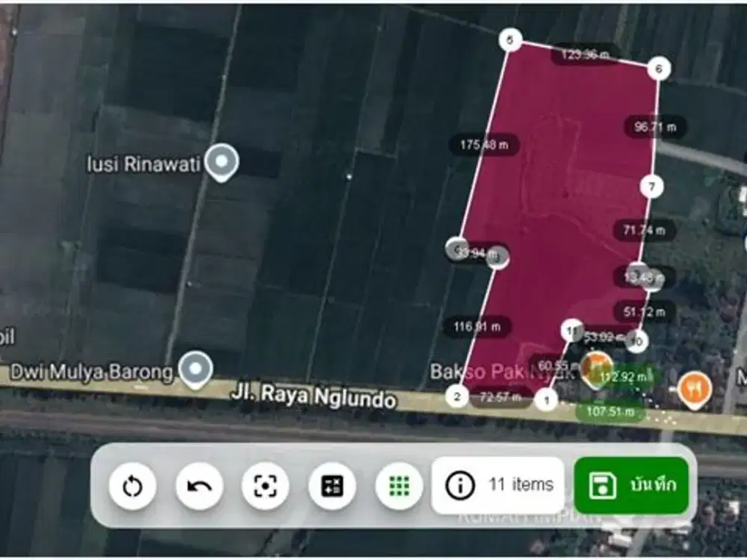The height and width of the screenshot is (560, 747).
Task: Click the orange restaurant pin on the far right
Action: point(695,388)
